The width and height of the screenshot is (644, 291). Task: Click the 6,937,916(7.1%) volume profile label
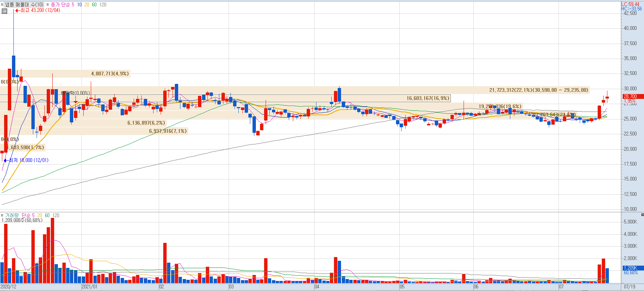(x=168, y=131)
